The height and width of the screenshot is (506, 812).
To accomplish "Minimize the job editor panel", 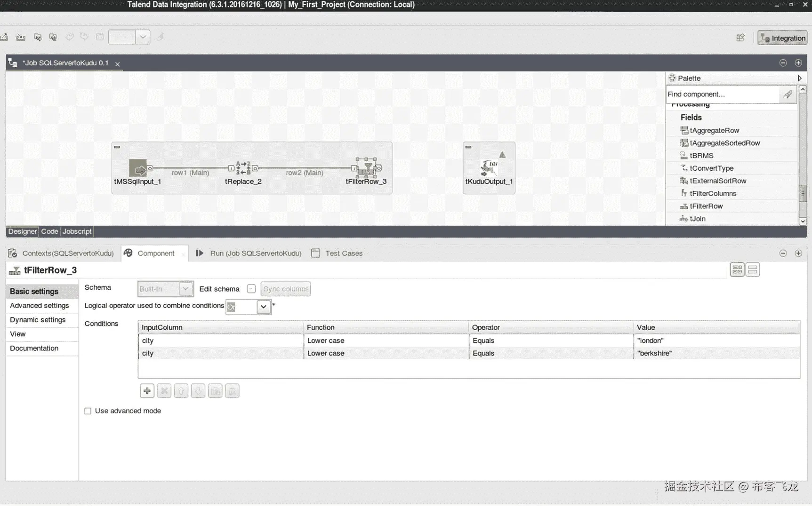I will 783,63.
